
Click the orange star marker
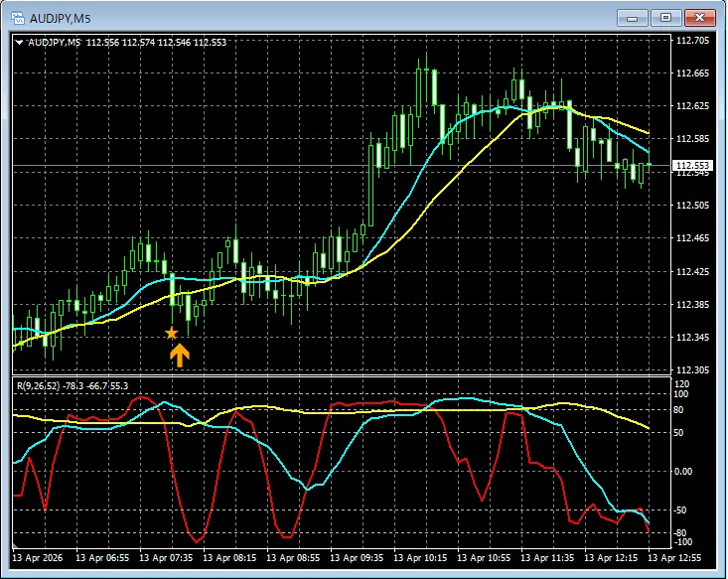tap(171, 333)
